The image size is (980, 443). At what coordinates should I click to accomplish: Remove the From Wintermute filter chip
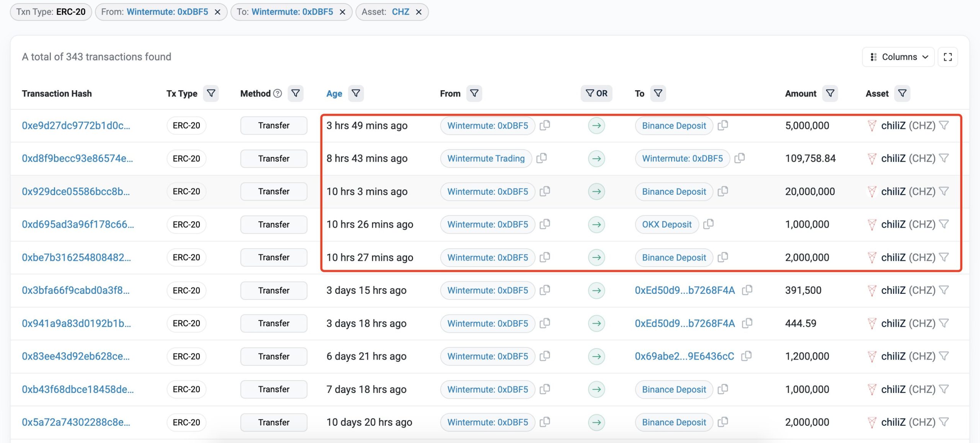[x=217, y=12]
